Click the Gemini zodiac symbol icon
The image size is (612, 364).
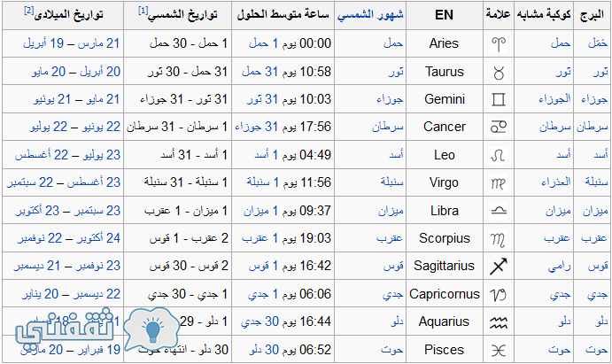[499, 99]
